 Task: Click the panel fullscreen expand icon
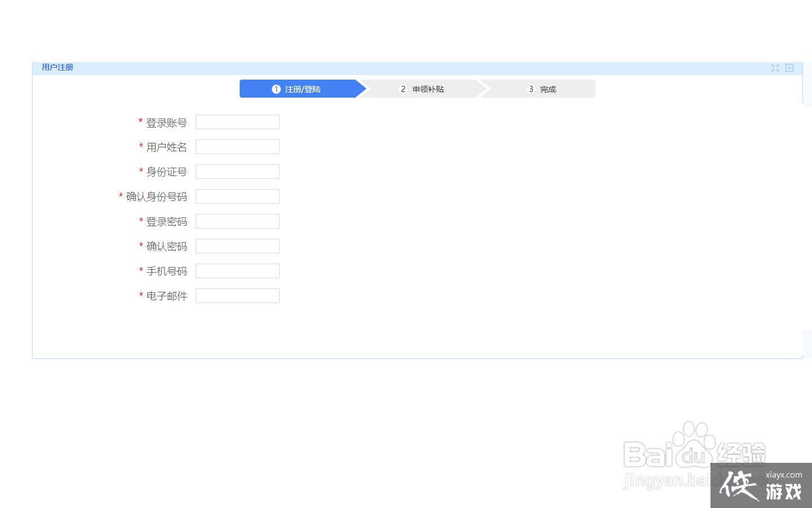click(x=775, y=68)
